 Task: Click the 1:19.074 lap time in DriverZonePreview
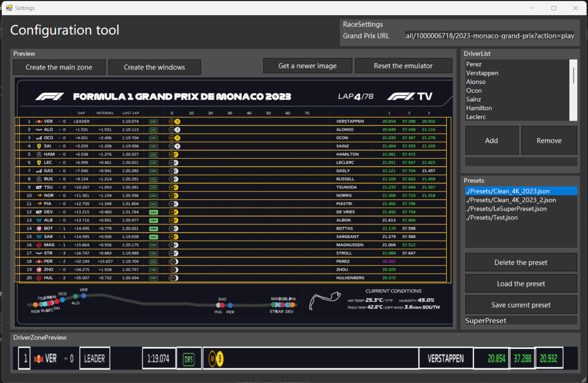click(x=159, y=358)
